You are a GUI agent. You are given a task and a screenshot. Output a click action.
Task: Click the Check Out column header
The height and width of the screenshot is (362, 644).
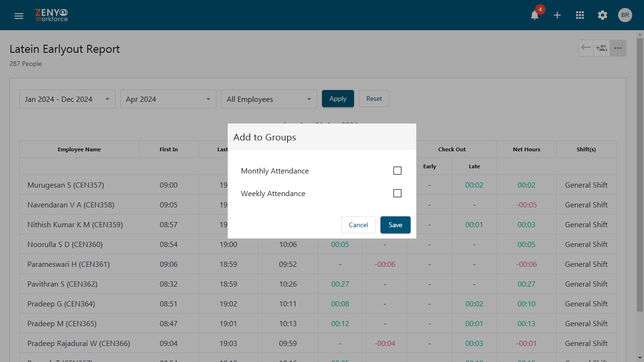coord(452,149)
